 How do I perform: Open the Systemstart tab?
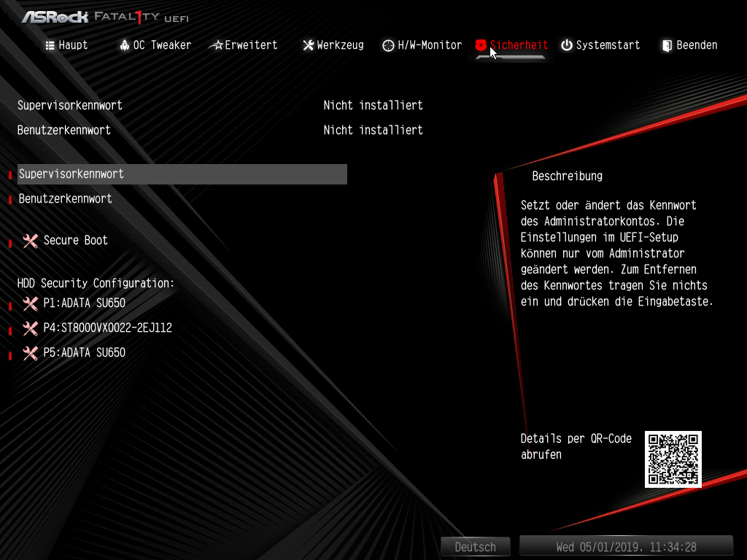click(600, 45)
